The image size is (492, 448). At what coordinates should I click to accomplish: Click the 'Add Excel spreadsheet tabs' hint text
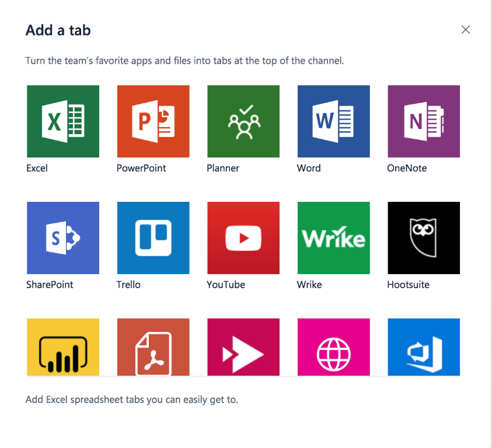coord(132,400)
